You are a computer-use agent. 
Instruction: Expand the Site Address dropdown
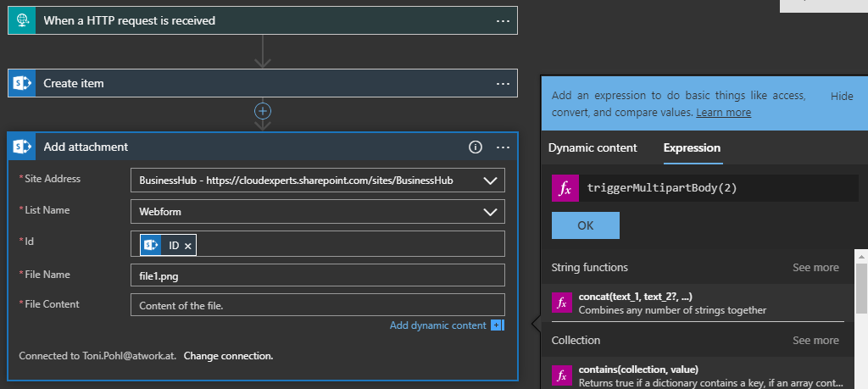point(489,181)
